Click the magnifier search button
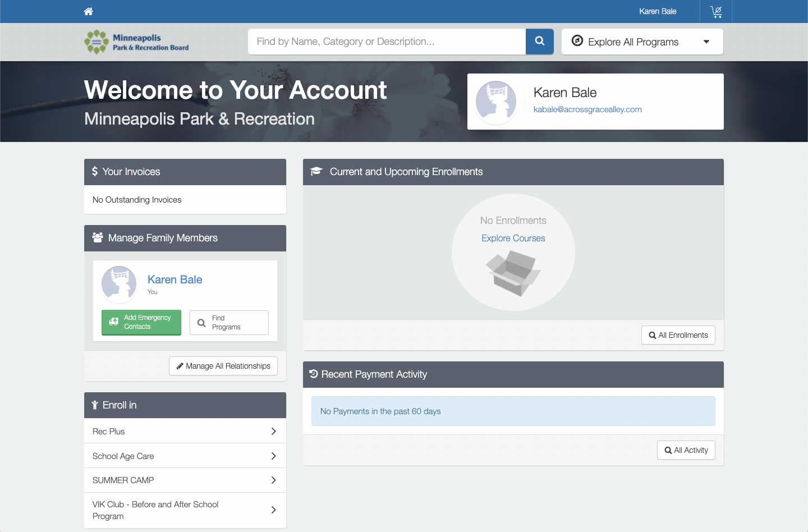The height and width of the screenshot is (532, 808). [539, 42]
